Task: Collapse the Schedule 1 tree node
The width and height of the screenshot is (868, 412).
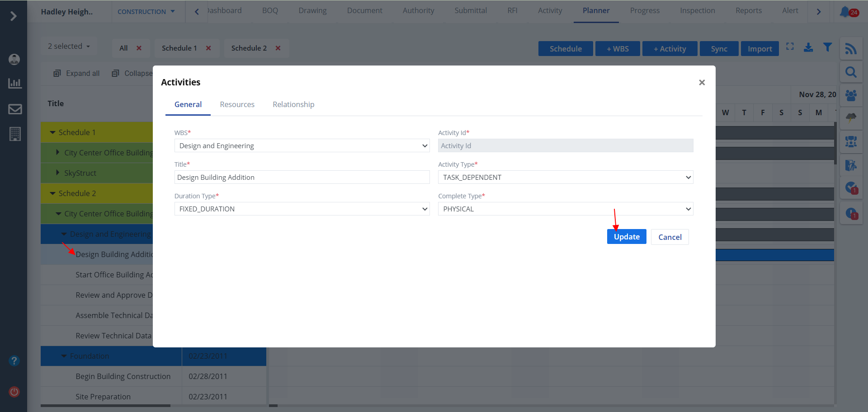Action: (x=53, y=132)
